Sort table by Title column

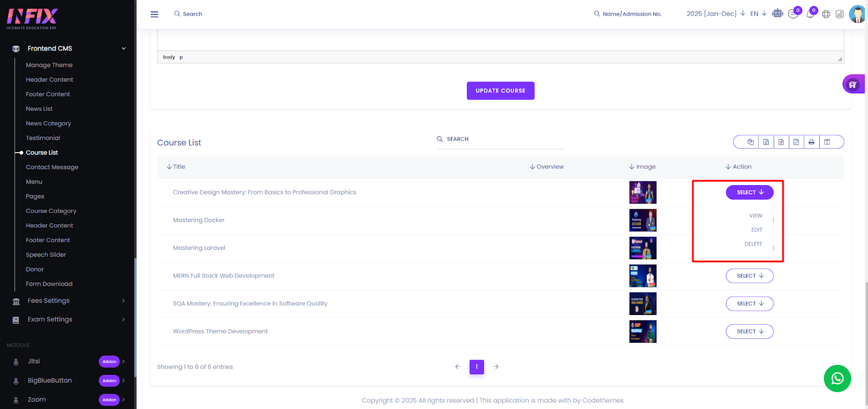tap(176, 167)
